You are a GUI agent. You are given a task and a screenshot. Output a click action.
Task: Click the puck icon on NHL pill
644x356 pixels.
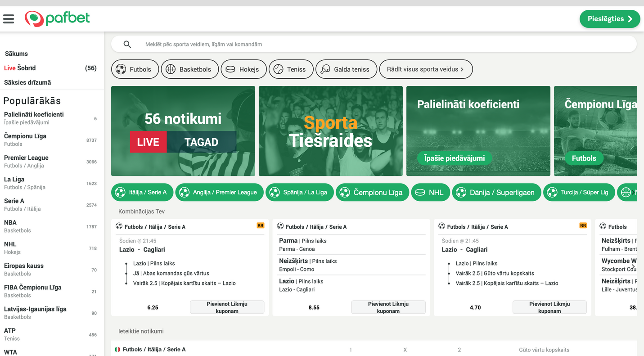pyautogui.click(x=420, y=193)
